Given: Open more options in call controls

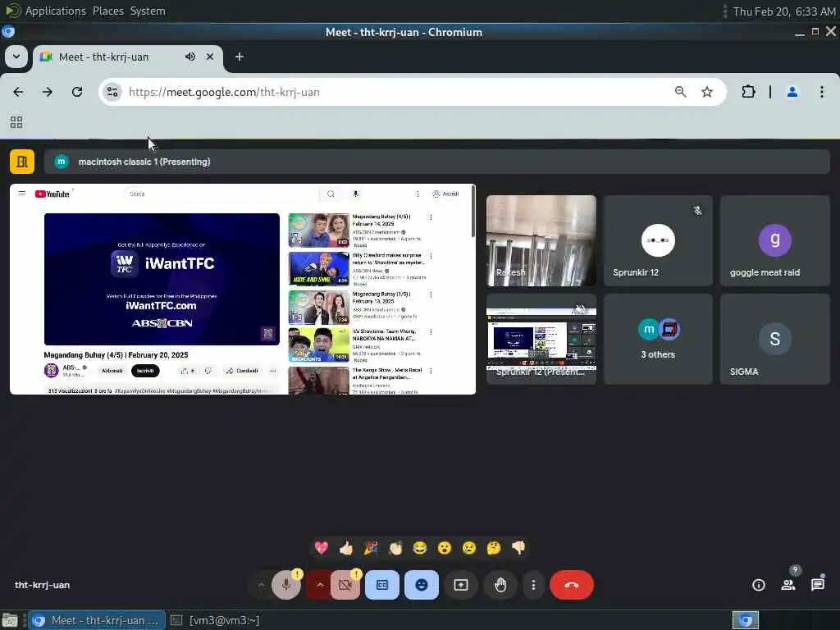Looking at the screenshot, I should pyautogui.click(x=533, y=585).
